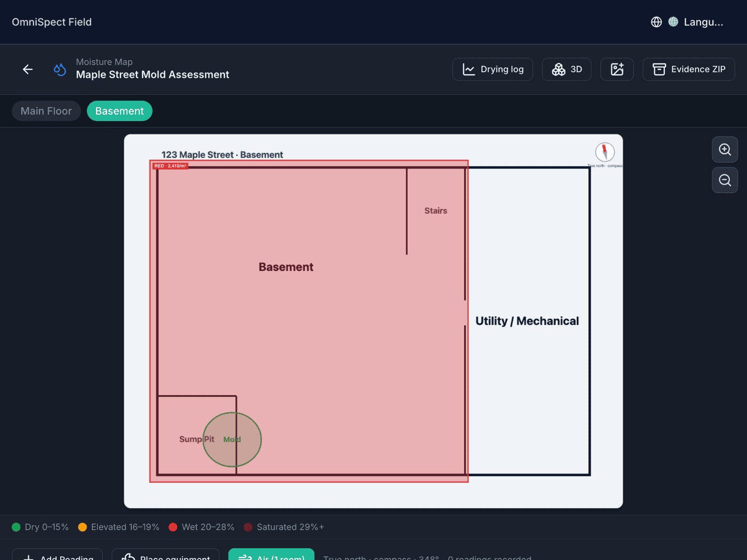747x560 pixels.
Task: Click the Place equipment button
Action: pos(165,555)
